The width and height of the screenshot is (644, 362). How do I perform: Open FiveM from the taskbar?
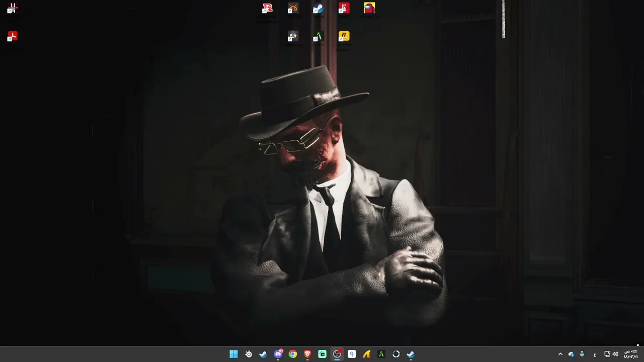click(x=381, y=354)
